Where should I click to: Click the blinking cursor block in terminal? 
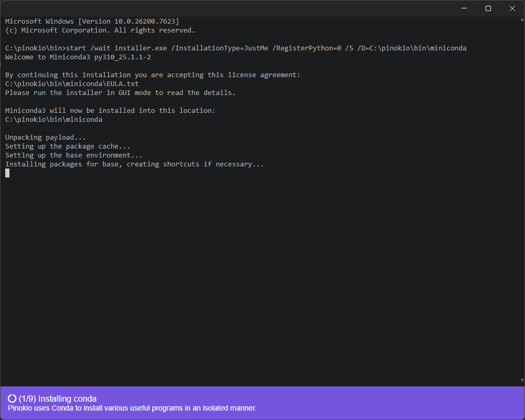(x=7, y=173)
